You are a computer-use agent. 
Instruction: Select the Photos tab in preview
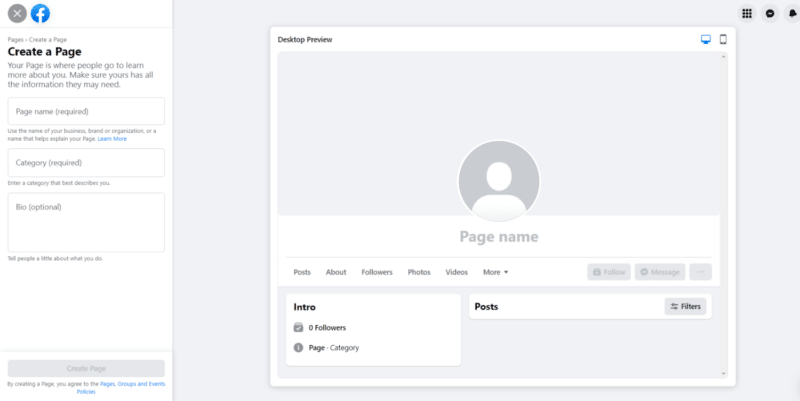(x=419, y=272)
